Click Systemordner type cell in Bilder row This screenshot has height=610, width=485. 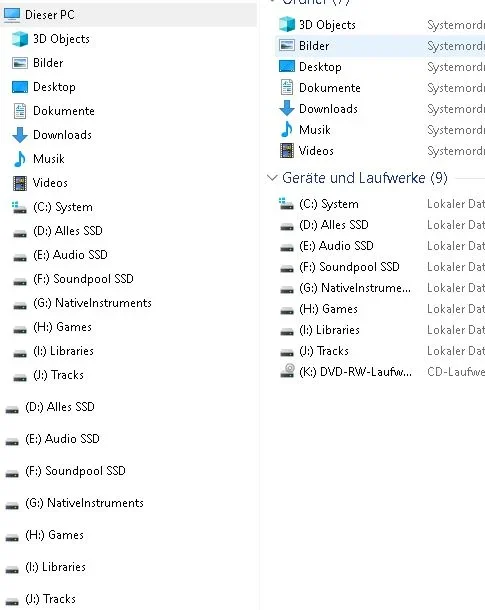(x=456, y=46)
